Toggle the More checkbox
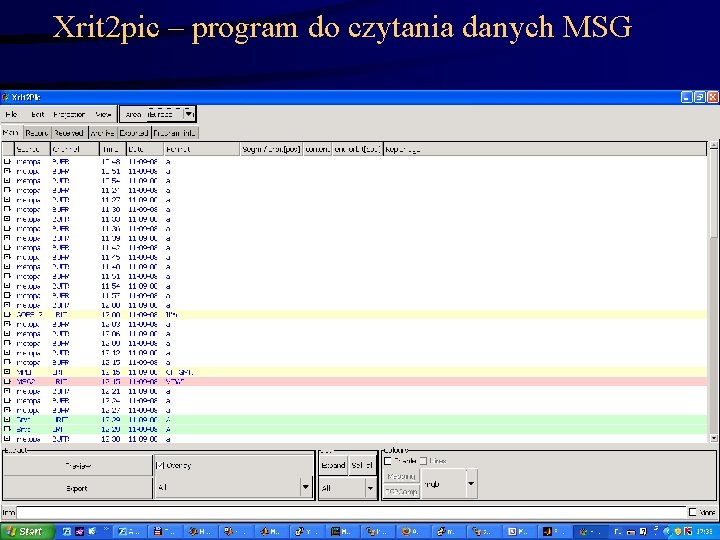720x540 pixels. (692, 512)
